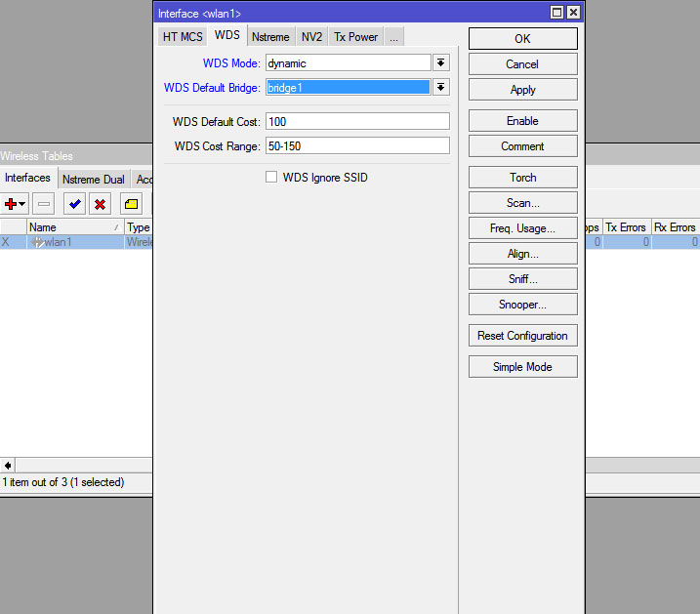The height and width of the screenshot is (614, 700).
Task: Click the red X Disable icon
Action: tap(100, 203)
